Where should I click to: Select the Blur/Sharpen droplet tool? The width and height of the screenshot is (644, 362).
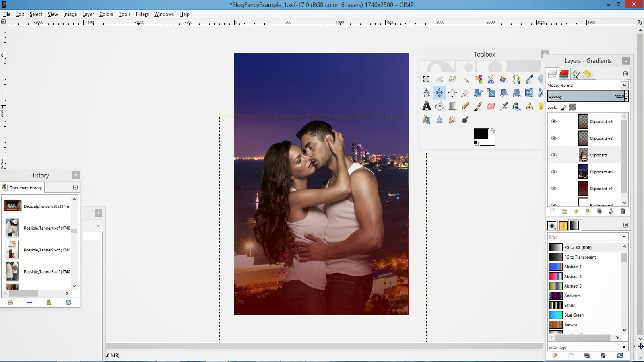point(440,119)
